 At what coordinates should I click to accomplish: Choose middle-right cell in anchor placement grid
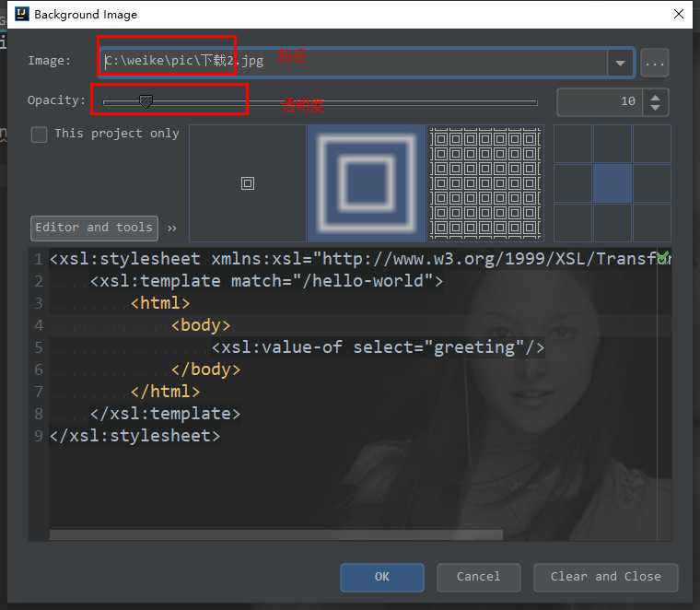[651, 183]
